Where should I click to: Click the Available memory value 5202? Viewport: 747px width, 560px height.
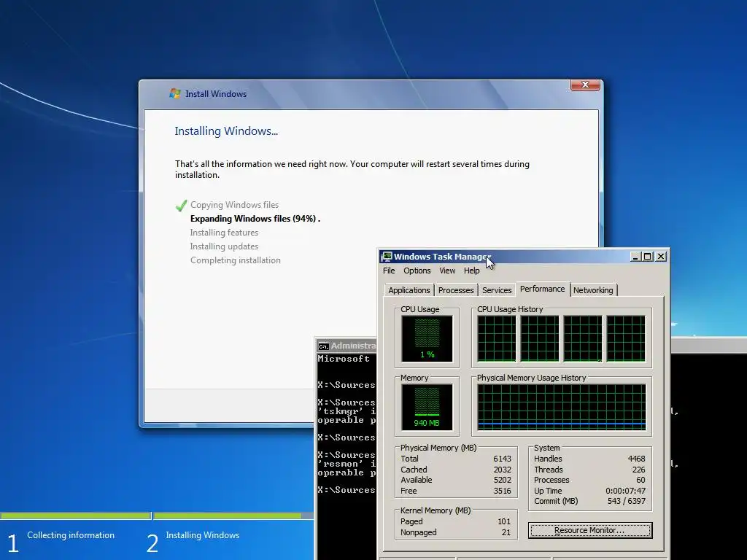(x=502, y=480)
